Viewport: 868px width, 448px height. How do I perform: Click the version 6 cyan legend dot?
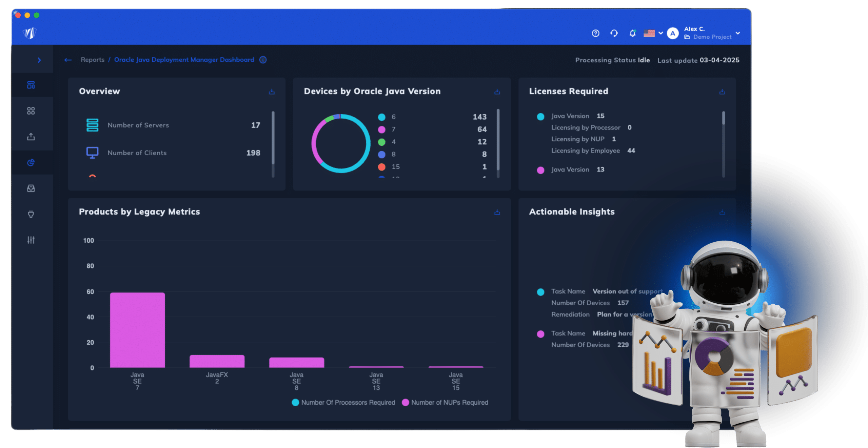382,117
